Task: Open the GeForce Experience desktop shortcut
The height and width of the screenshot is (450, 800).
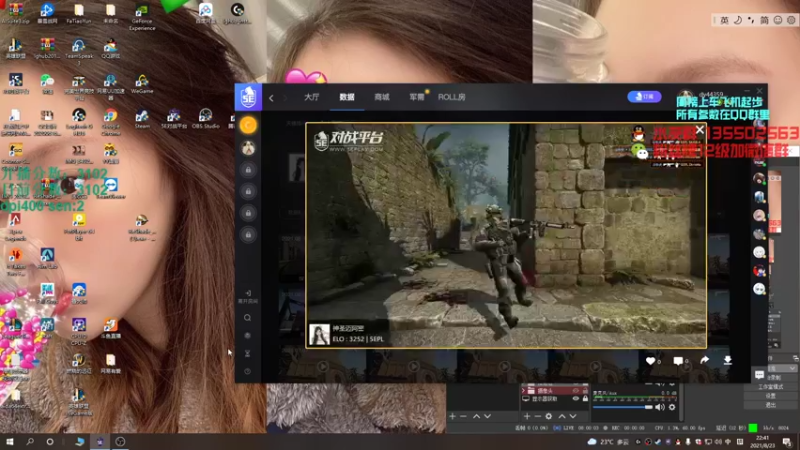Action: (x=142, y=18)
